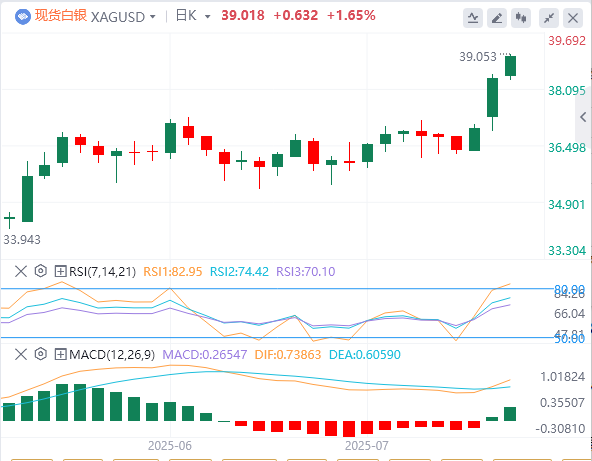Click the collapse fullscreen arrows icon
This screenshot has height=461, width=592.
[549, 18]
